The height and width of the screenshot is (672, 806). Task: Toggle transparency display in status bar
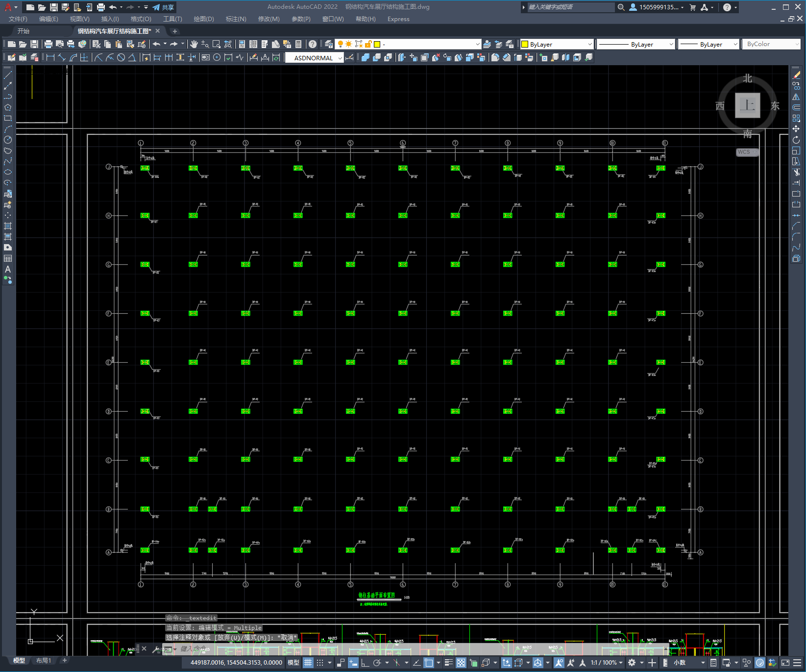pyautogui.click(x=461, y=663)
